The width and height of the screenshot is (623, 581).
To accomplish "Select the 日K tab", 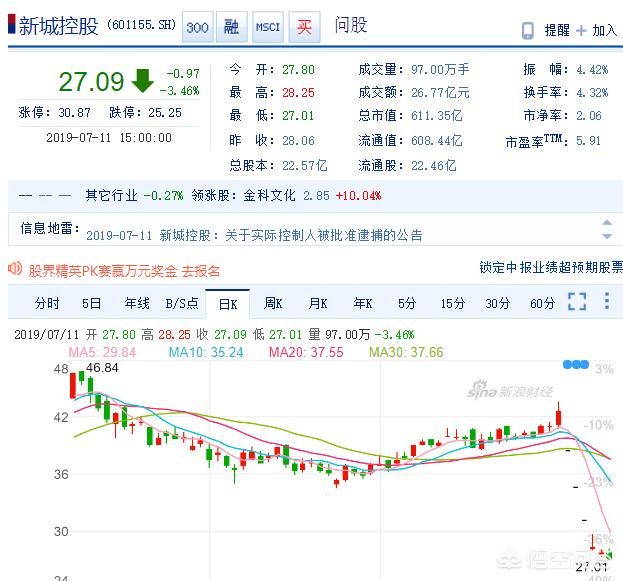I will click(x=228, y=304).
